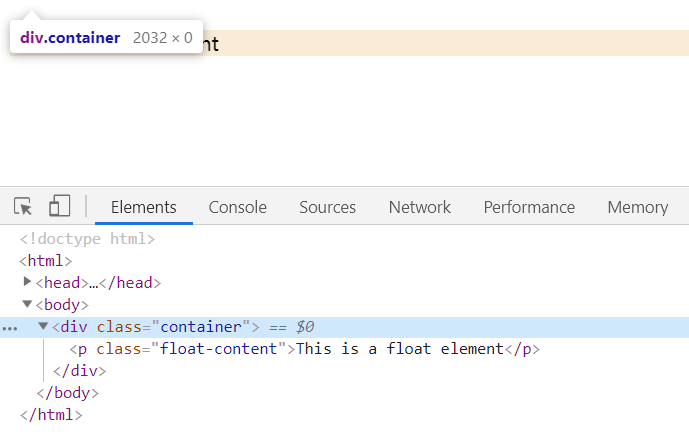689x434 pixels.
Task: Open the Console tab
Action: 237,207
